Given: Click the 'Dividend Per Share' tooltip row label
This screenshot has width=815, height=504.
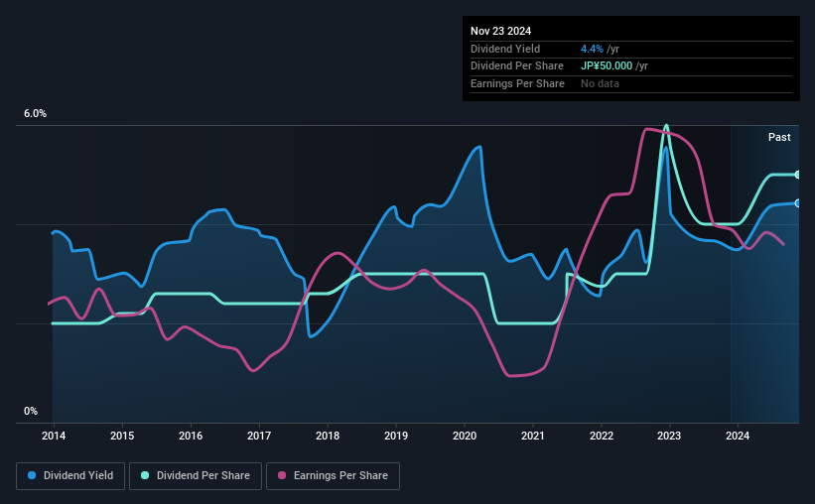Looking at the screenshot, I should pos(517,66).
